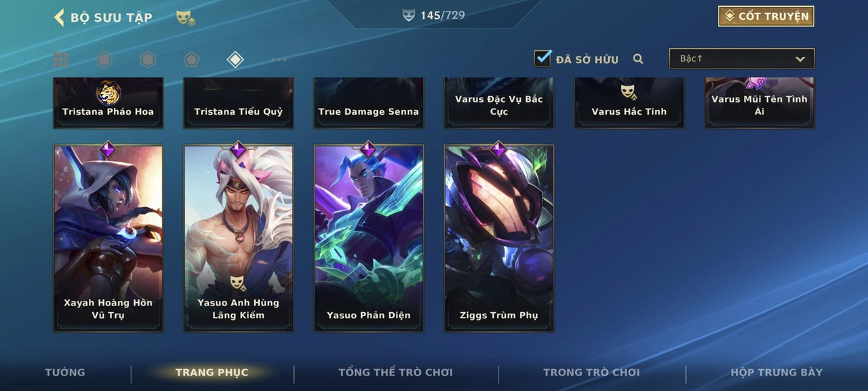Image resolution: width=868 pixels, height=391 pixels.
Task: Select the Xayah Hoàng Hôn Vũ Trụ skin
Action: tap(108, 238)
